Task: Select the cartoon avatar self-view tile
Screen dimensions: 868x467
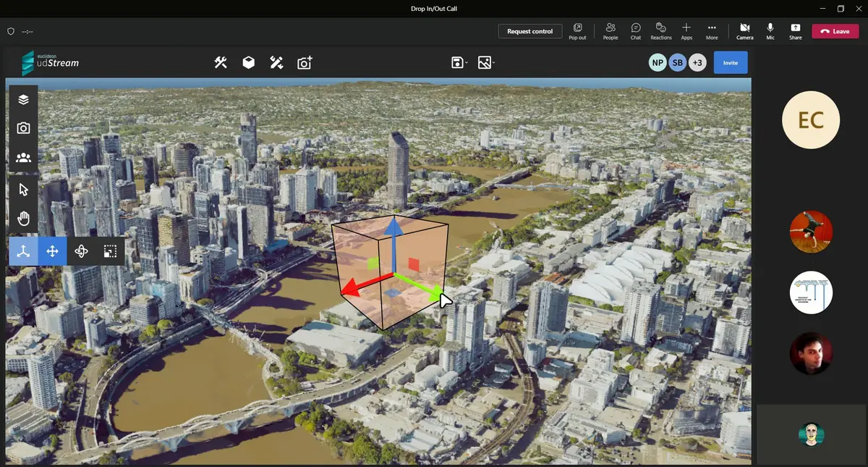Action: (x=812, y=434)
